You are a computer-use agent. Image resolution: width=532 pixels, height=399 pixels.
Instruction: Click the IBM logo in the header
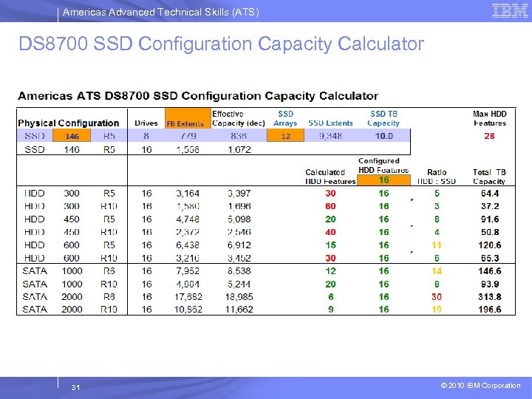click(510, 10)
